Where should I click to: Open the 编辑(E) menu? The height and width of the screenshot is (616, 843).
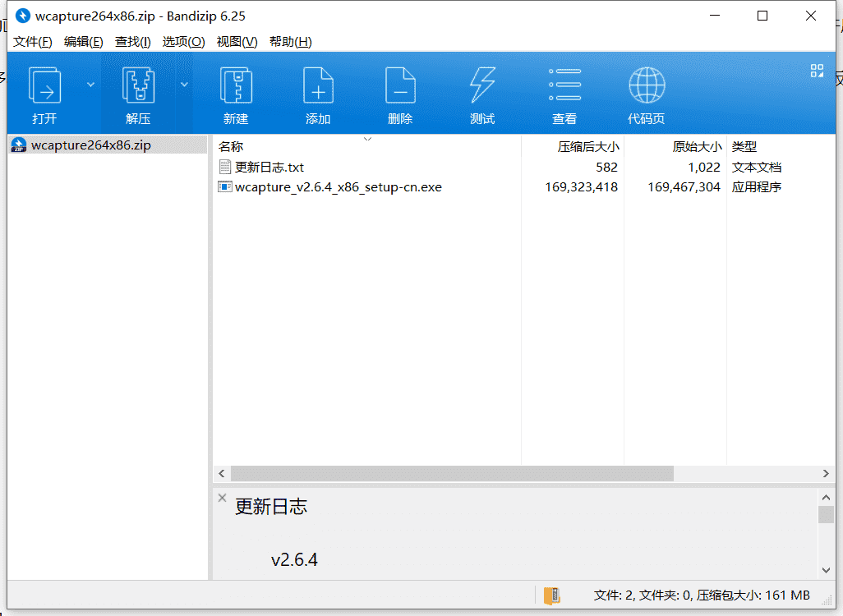coord(83,41)
